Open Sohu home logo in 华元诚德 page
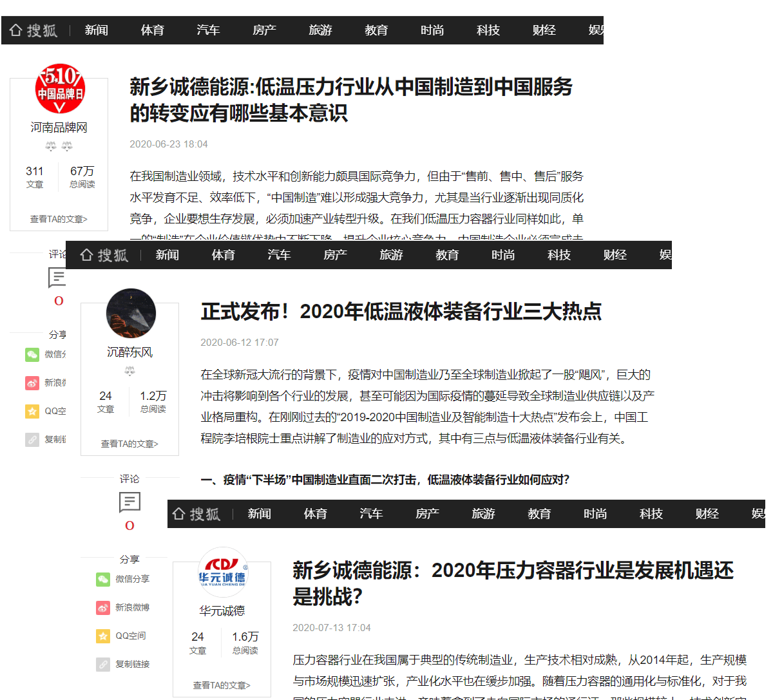 click(x=196, y=514)
